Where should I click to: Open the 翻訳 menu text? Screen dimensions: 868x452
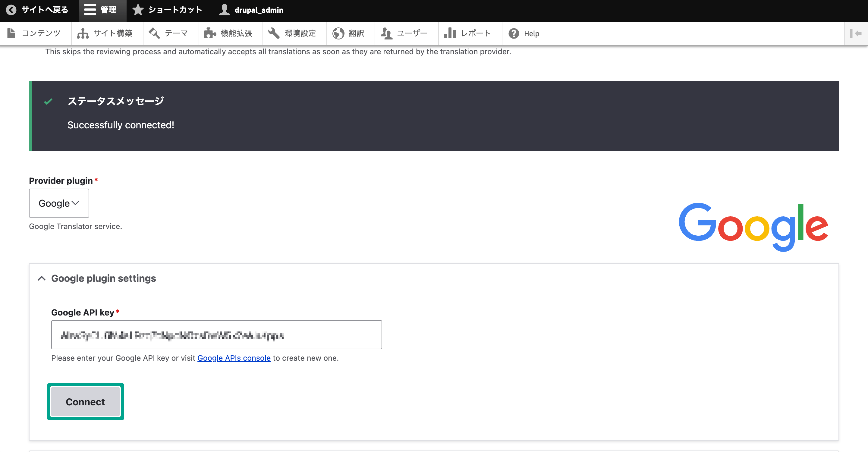point(356,33)
